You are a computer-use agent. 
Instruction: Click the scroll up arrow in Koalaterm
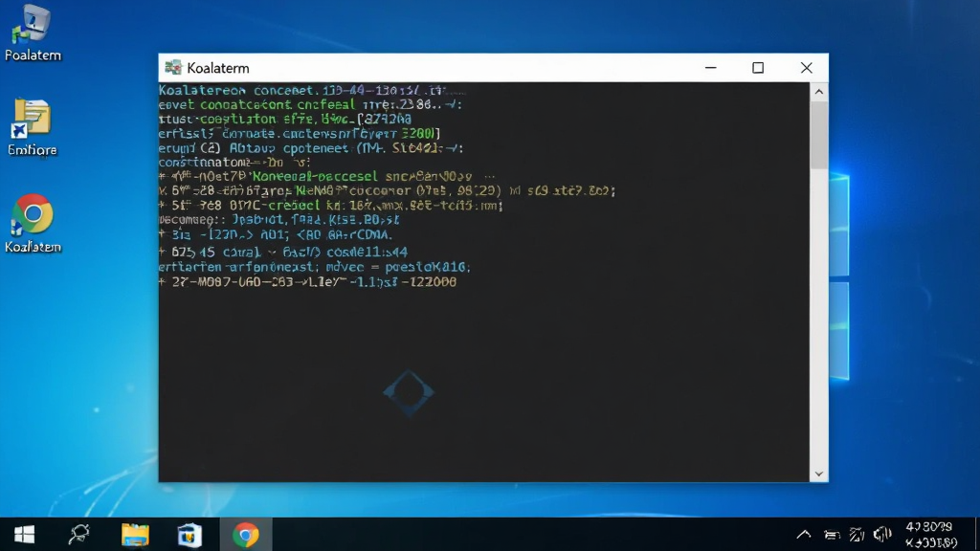coord(819,92)
